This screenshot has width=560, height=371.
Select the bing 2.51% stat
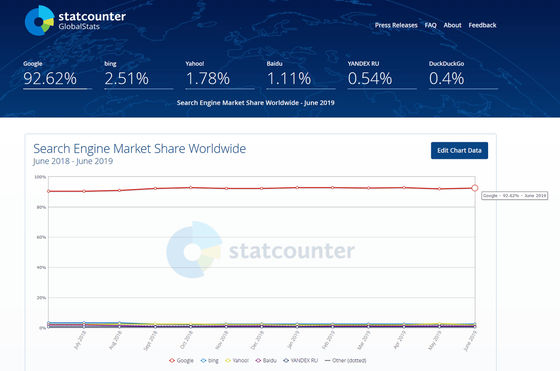138,74
